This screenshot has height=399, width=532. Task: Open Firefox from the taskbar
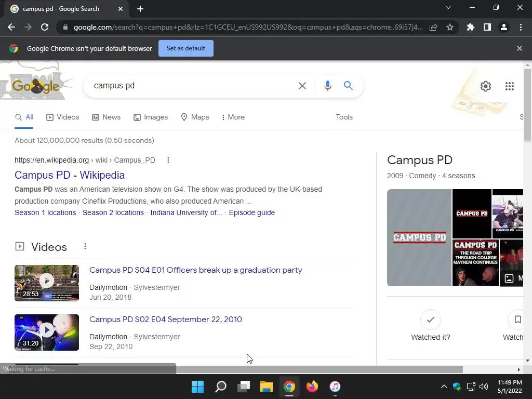(312, 387)
